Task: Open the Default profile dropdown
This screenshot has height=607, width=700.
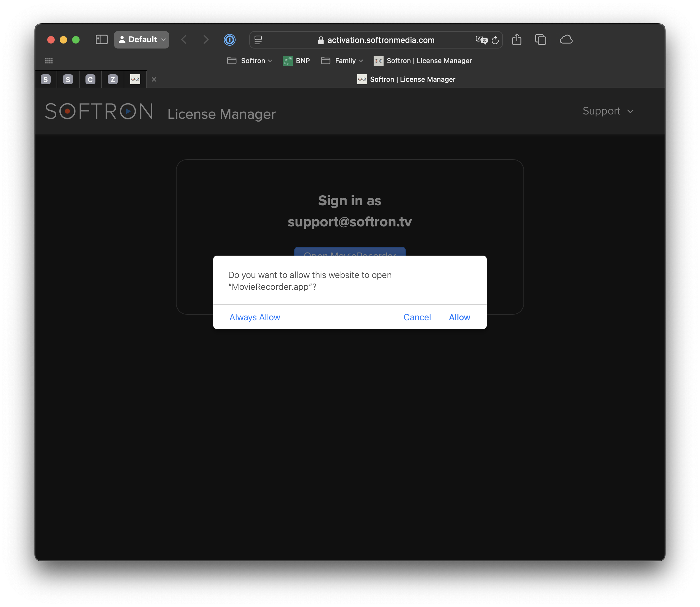Action: point(141,39)
